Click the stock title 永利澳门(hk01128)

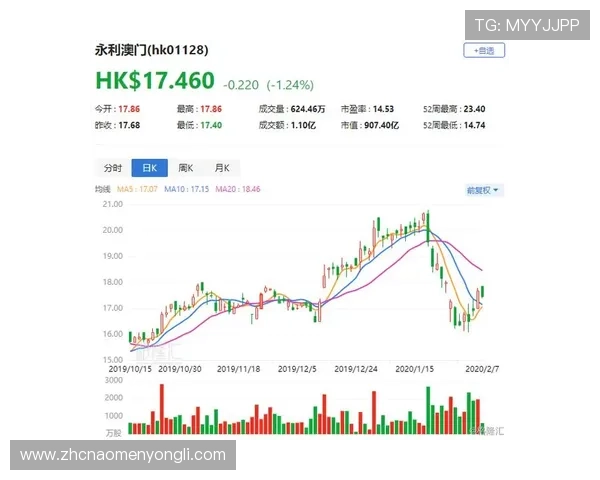point(152,50)
